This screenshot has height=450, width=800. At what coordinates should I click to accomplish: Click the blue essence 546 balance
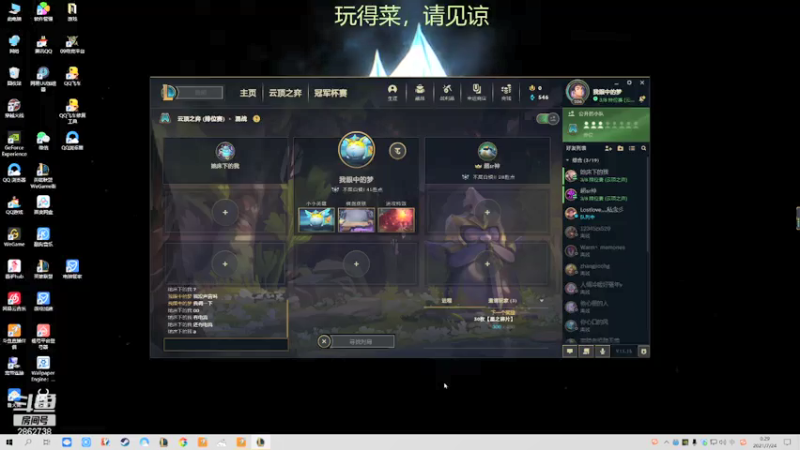point(539,97)
